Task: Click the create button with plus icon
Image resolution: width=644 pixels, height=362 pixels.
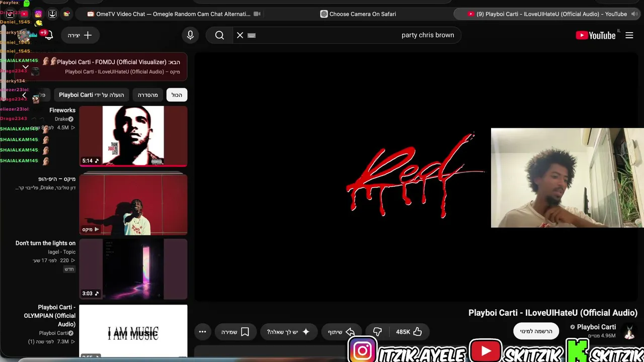Action: coord(80,35)
